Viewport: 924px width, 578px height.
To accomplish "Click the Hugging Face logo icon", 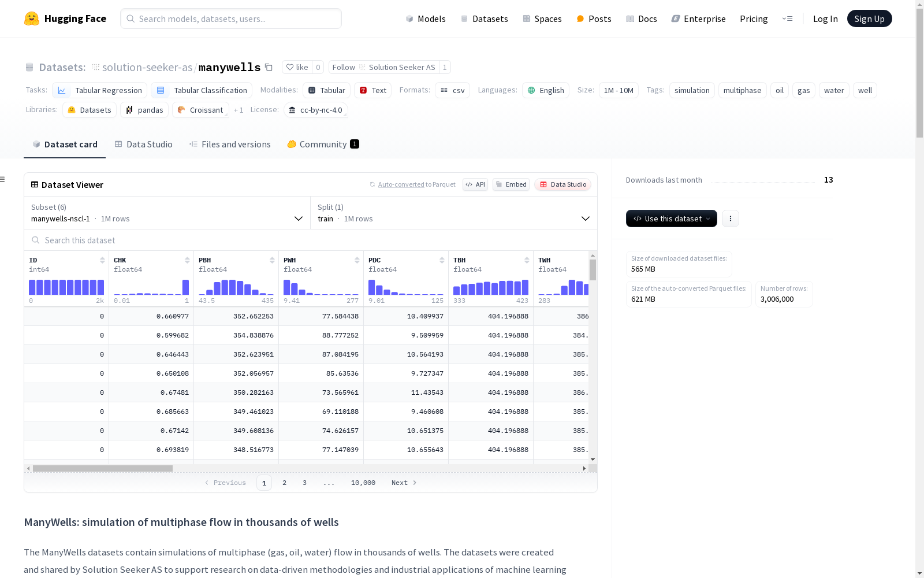I will tap(32, 18).
